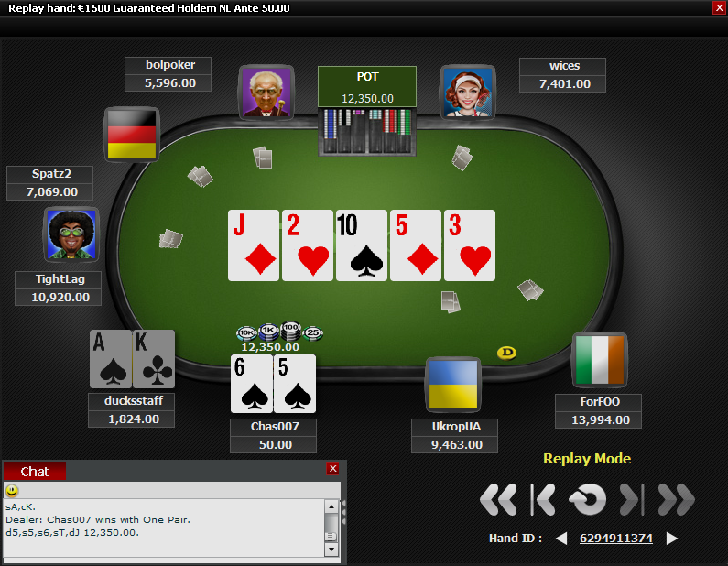Click the yellow dealer button chip
This screenshot has width=728, height=566.
coord(507,353)
